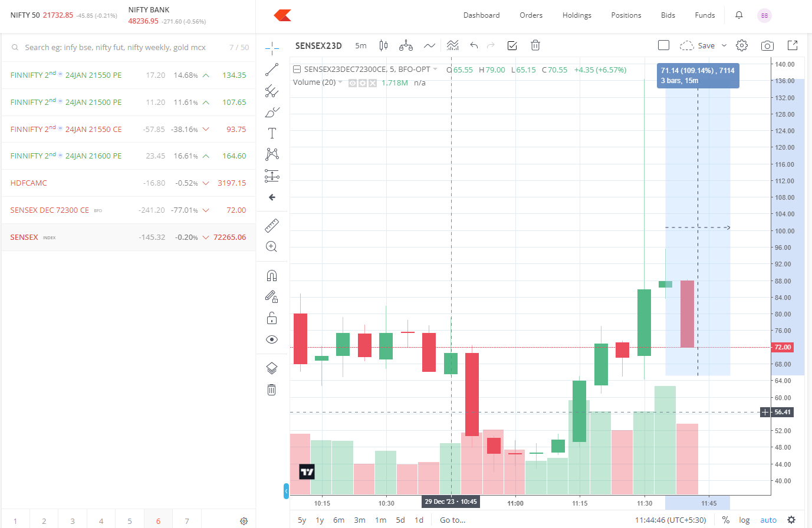
Task: Remove Volume indicator with X
Action: point(373,83)
